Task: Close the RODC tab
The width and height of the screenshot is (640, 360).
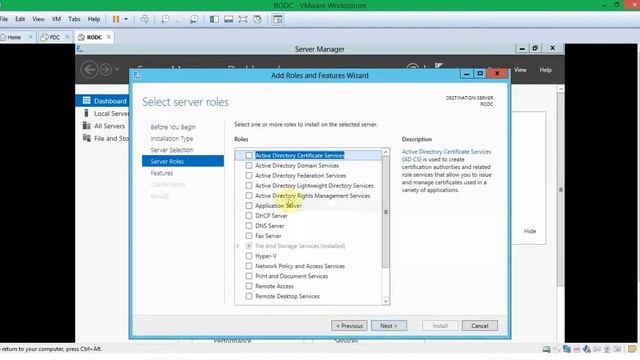Action: click(x=109, y=37)
